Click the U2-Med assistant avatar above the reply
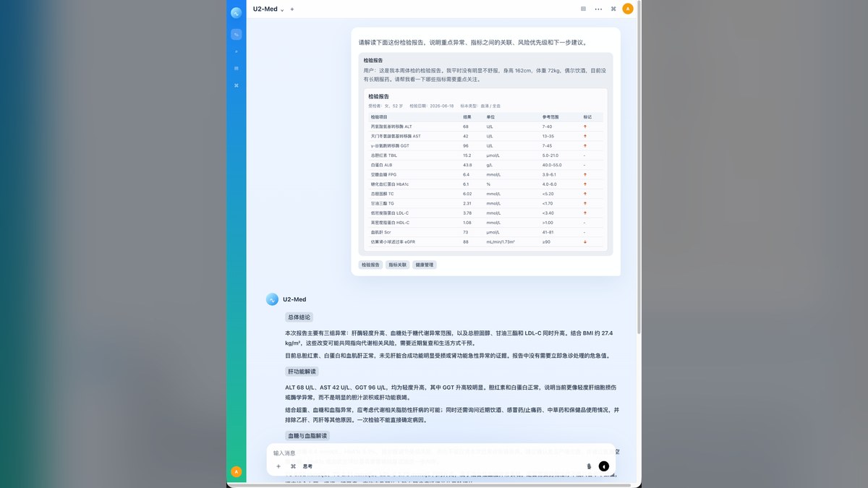The width and height of the screenshot is (868, 488). coord(272,299)
